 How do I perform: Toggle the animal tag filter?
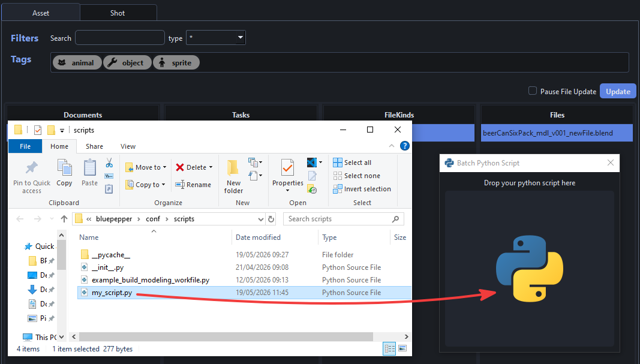[77, 62]
